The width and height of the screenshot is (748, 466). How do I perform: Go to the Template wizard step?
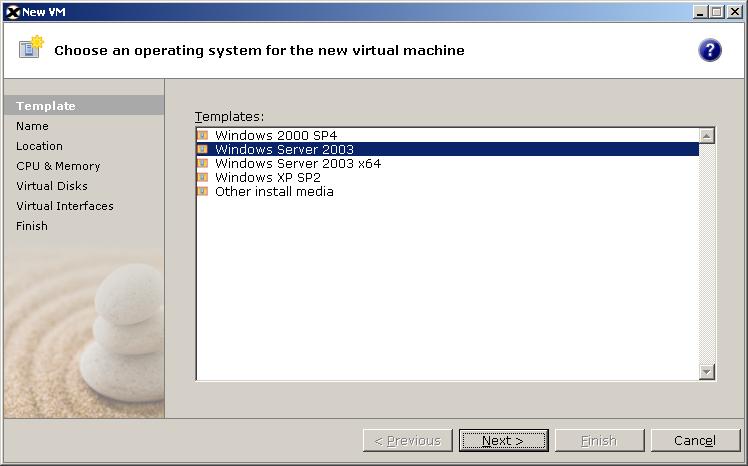tap(83, 105)
